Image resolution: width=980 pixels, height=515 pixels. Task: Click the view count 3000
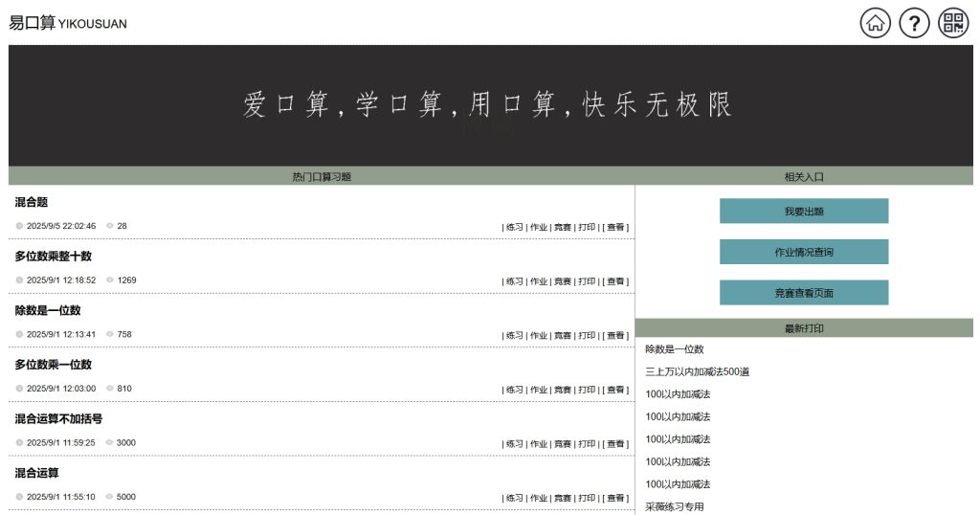(x=125, y=442)
